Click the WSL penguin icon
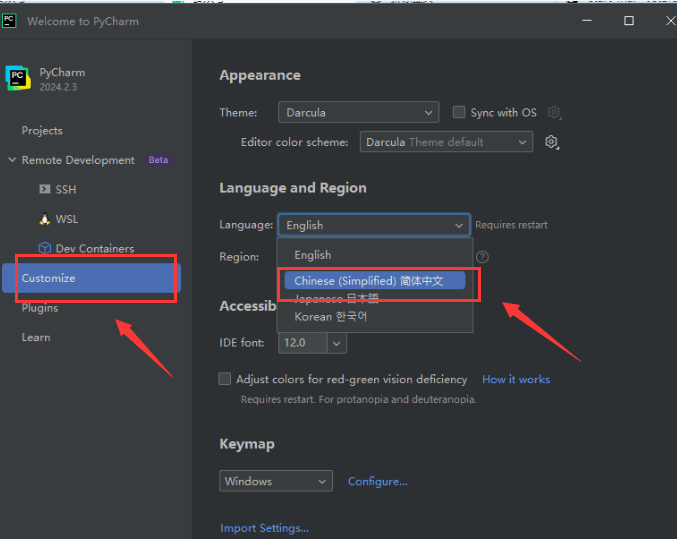 tap(44, 219)
